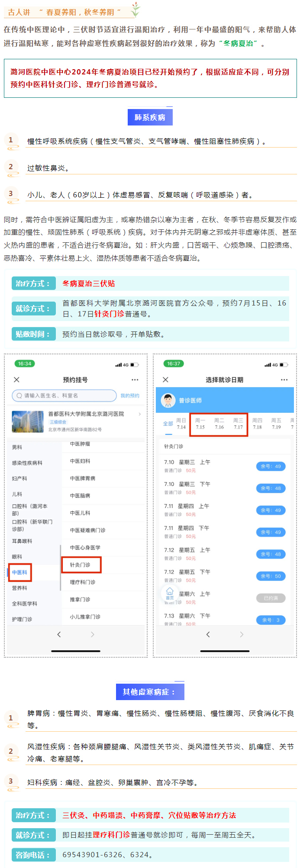Click the doctor and department name search field
Image resolution: width=300 pixels, height=868 pixels.
coord(65,395)
